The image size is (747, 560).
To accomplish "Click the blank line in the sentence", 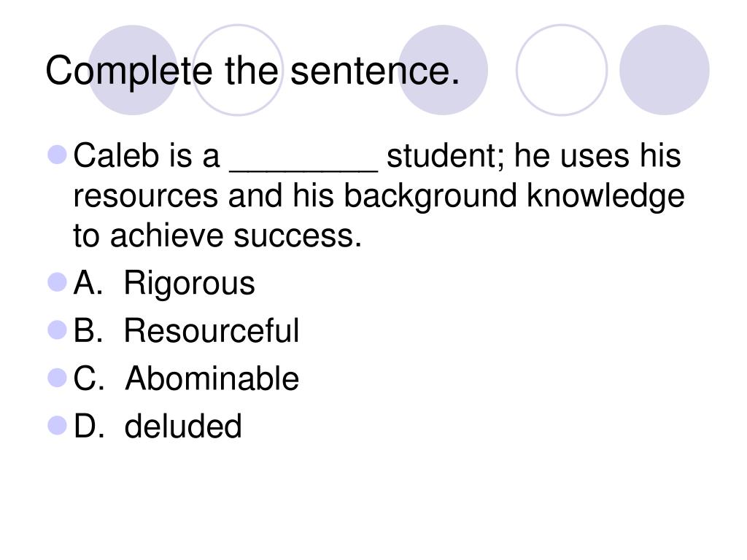I will pyautogui.click(x=303, y=169).
